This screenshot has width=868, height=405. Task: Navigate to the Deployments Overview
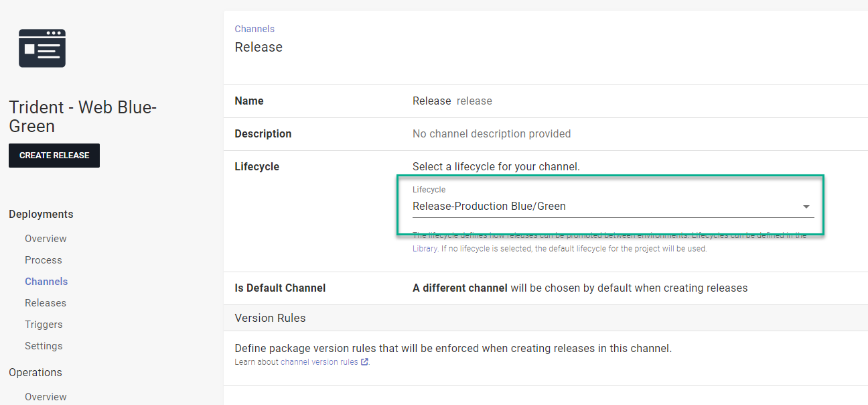[x=46, y=238]
